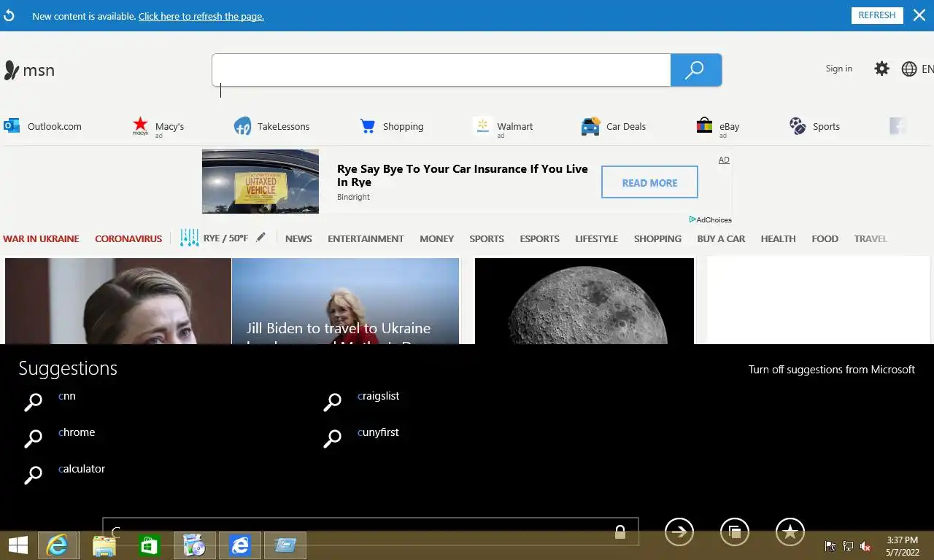Click the refresh arrow icon in the notification bar
Screen dimensions: 934x560
point(9,15)
